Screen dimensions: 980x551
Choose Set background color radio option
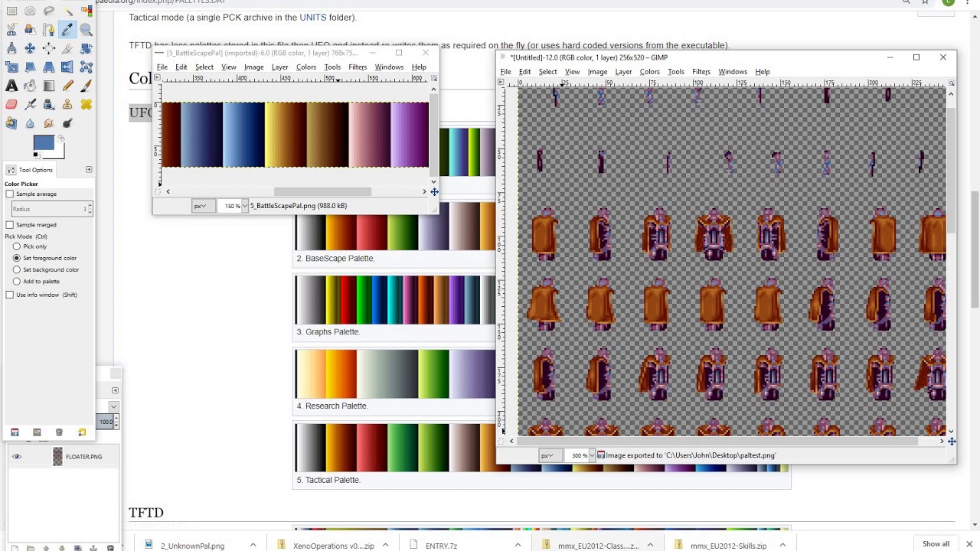pyautogui.click(x=17, y=269)
